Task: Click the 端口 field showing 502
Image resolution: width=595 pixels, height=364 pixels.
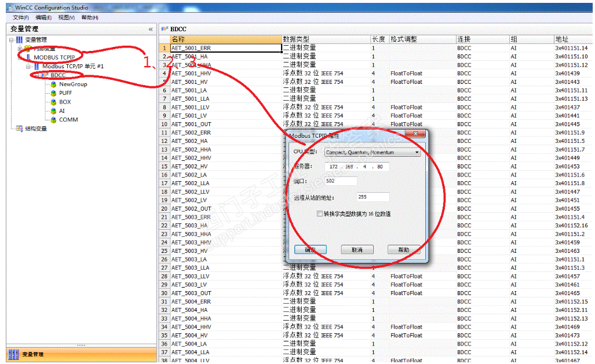Action: (341, 181)
